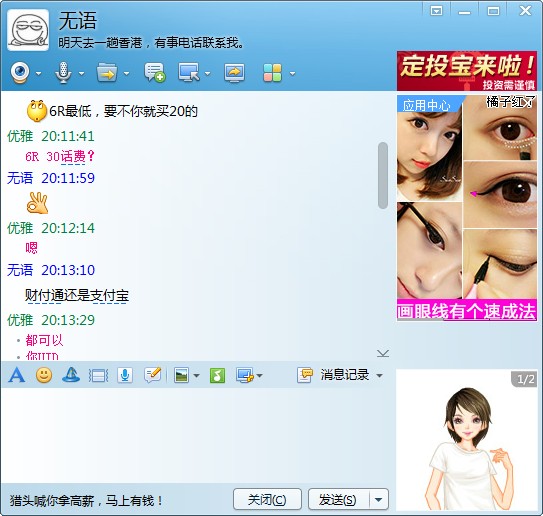Click the 橘子红了 text on ad
Screen dimensions: 543x516
point(511,102)
